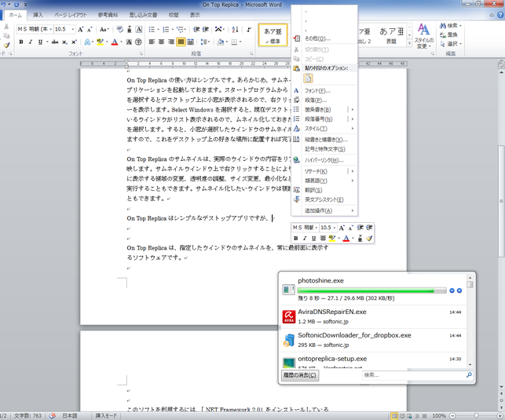The width and height of the screenshot is (505, 420).
Task: Toggle superscript formatting in ribbon
Action: (74, 42)
